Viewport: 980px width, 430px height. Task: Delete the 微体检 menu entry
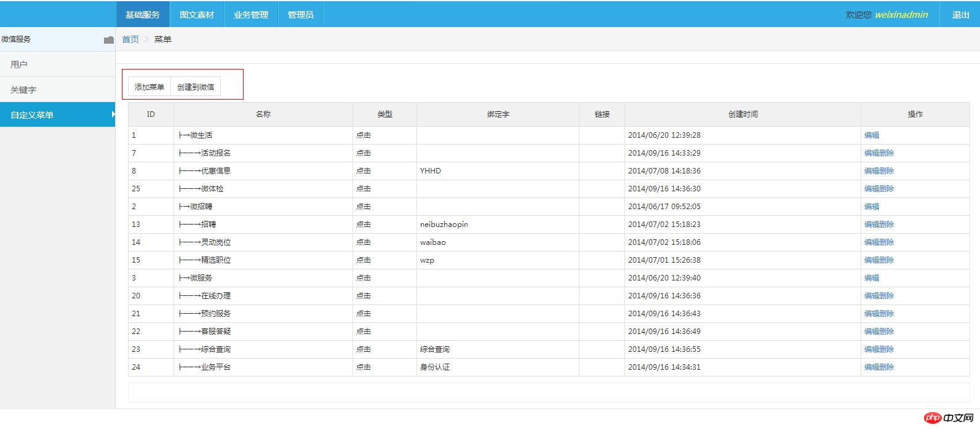click(x=886, y=189)
